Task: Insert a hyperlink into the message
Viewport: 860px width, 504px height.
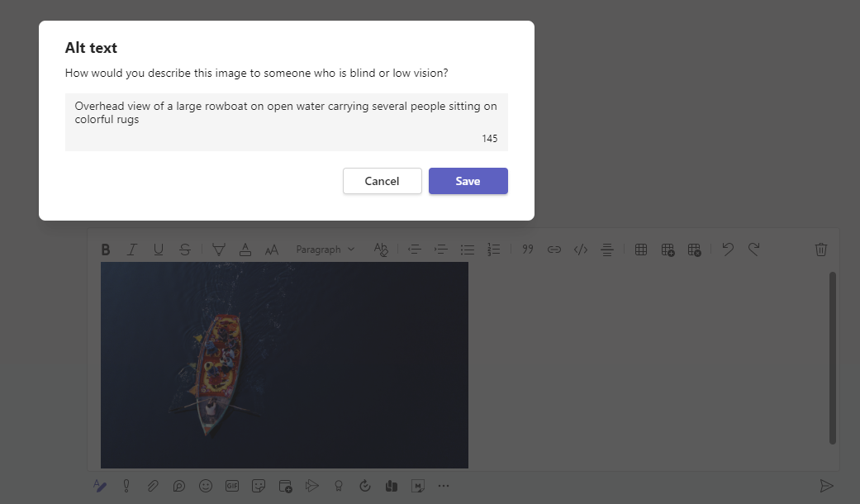Action: [x=554, y=249]
